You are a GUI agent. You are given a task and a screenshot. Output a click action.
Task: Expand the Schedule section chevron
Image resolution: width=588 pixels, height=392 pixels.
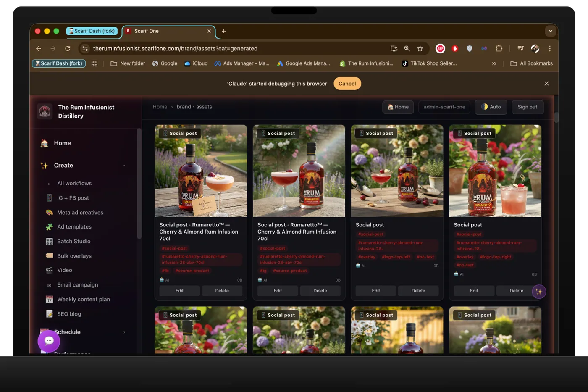(x=124, y=332)
